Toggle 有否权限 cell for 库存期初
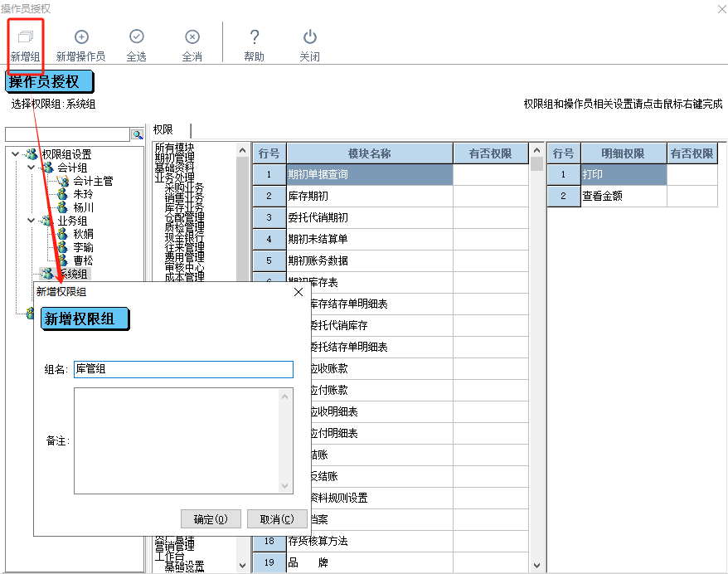The width and height of the screenshot is (728, 574). click(x=491, y=196)
